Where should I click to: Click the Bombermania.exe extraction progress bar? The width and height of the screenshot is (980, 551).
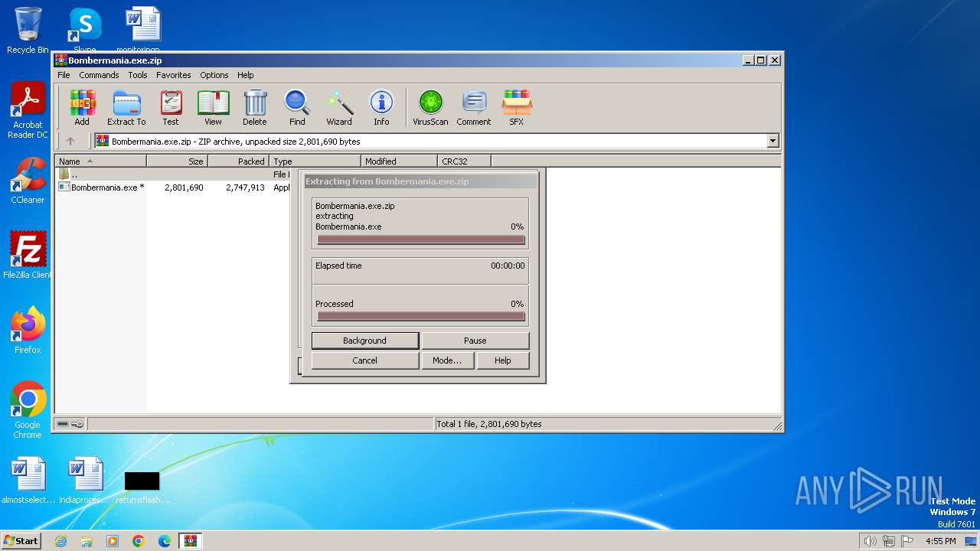(421, 240)
